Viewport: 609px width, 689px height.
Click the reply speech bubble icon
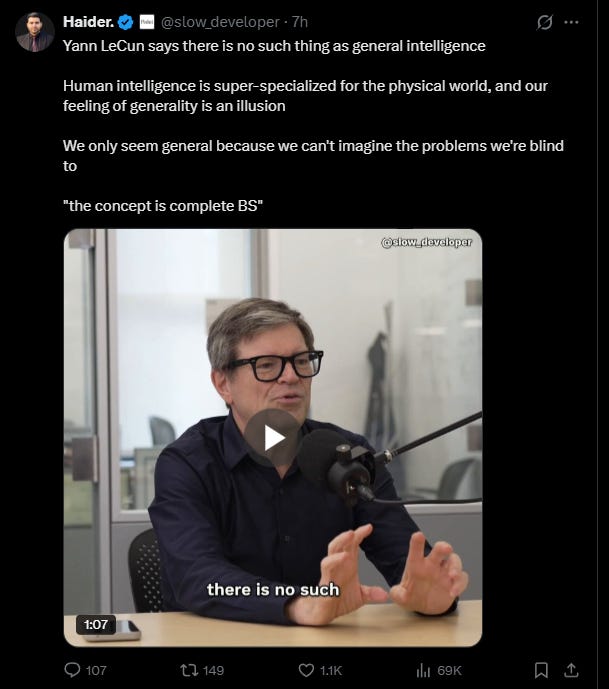coord(72,670)
